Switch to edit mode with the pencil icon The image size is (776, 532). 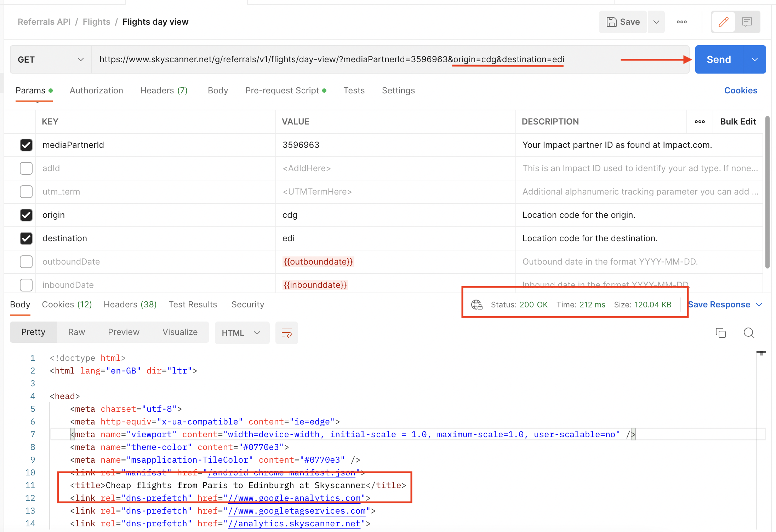coord(723,22)
